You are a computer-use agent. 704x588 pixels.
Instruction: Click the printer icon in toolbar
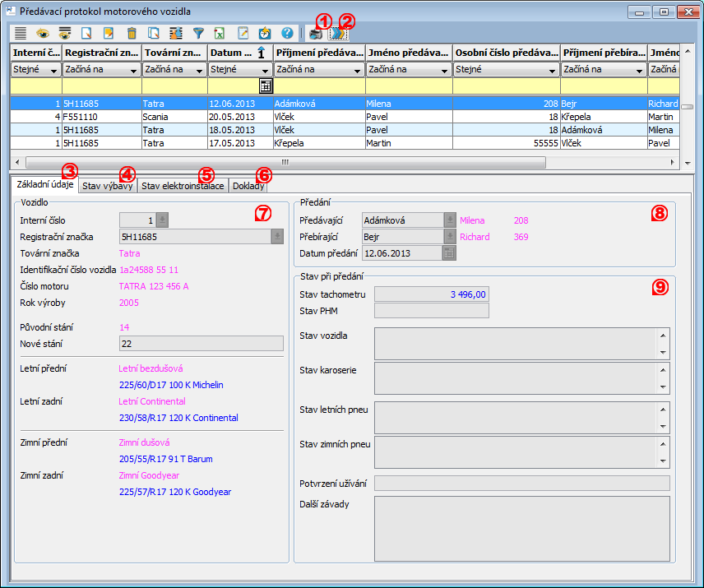[316, 34]
